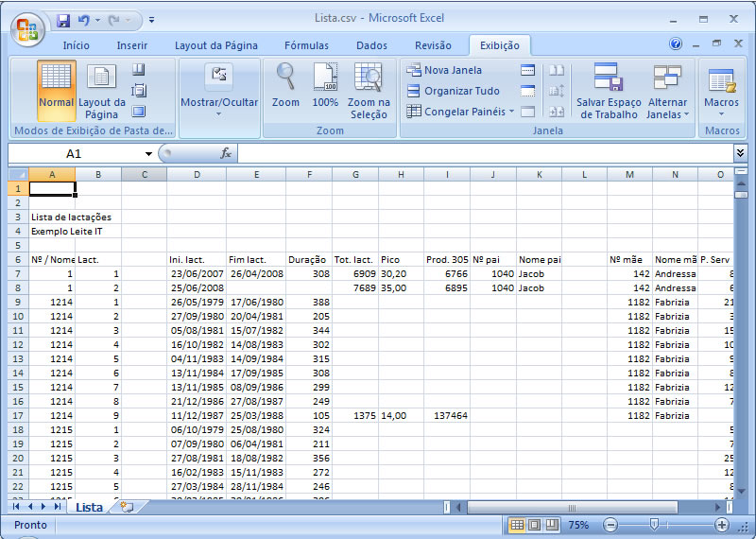This screenshot has height=539, width=756.
Task: Open the Revisão tab
Action: pyautogui.click(x=433, y=45)
